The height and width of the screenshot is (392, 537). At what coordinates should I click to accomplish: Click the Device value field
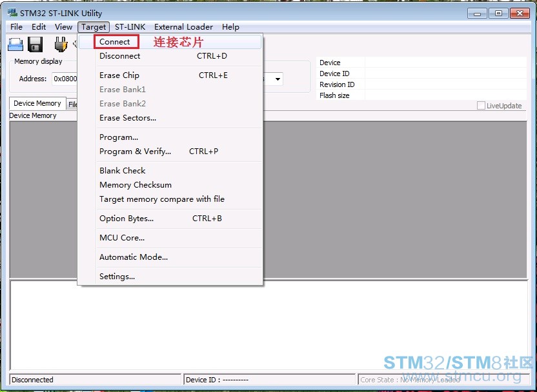445,63
